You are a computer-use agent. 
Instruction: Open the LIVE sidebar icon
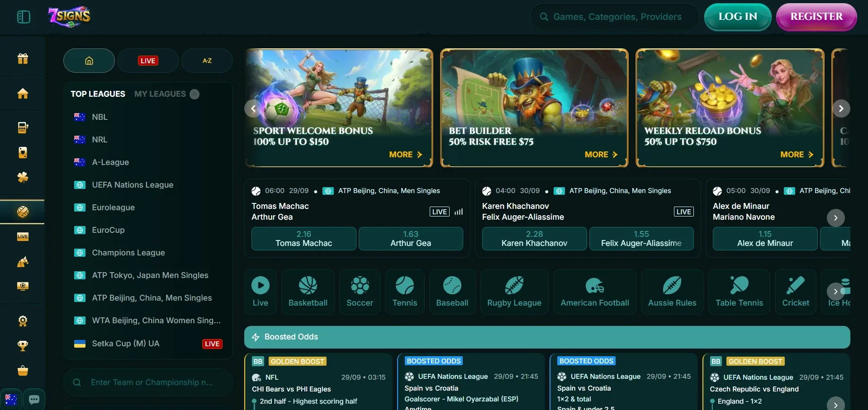click(23, 236)
